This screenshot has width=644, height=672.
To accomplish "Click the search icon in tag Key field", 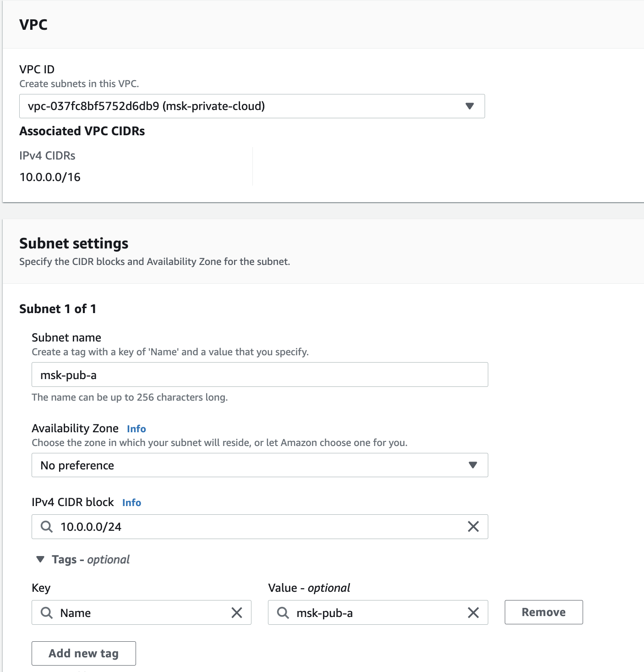I will pos(47,613).
